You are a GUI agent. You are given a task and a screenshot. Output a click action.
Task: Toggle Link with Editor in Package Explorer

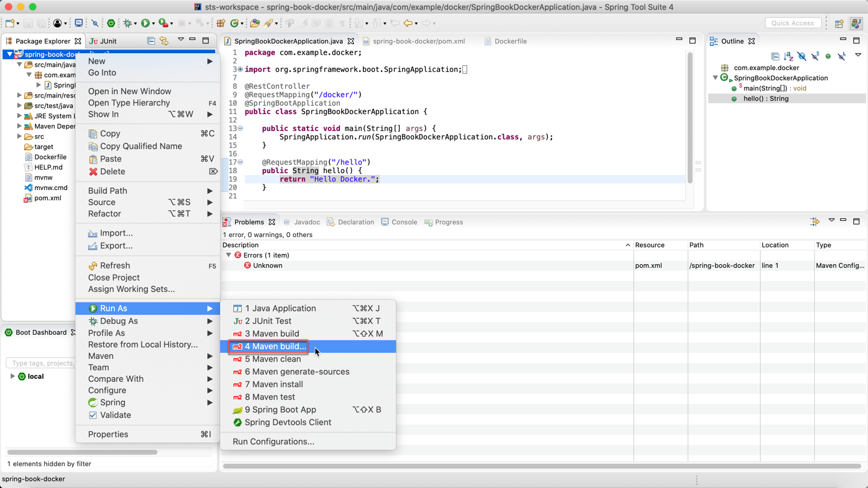pos(164,41)
